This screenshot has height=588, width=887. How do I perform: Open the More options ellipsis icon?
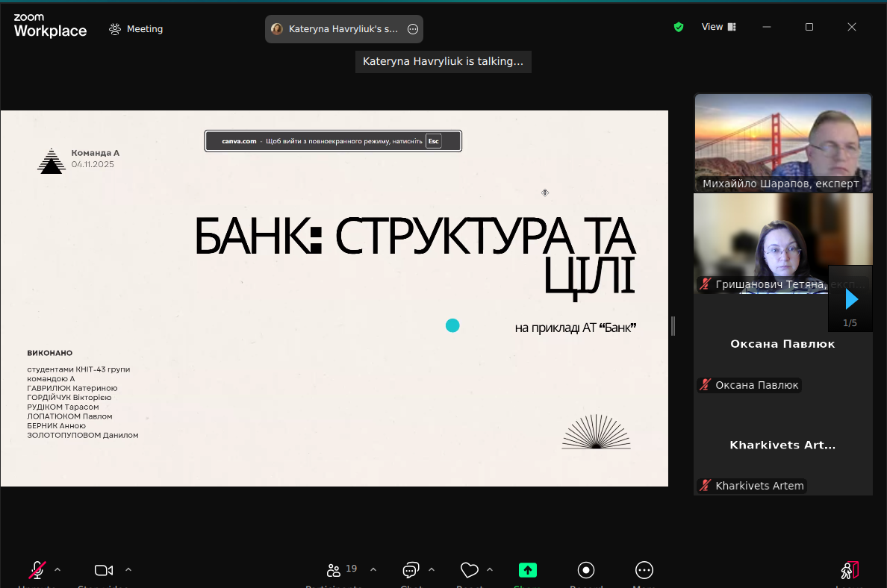tap(644, 571)
